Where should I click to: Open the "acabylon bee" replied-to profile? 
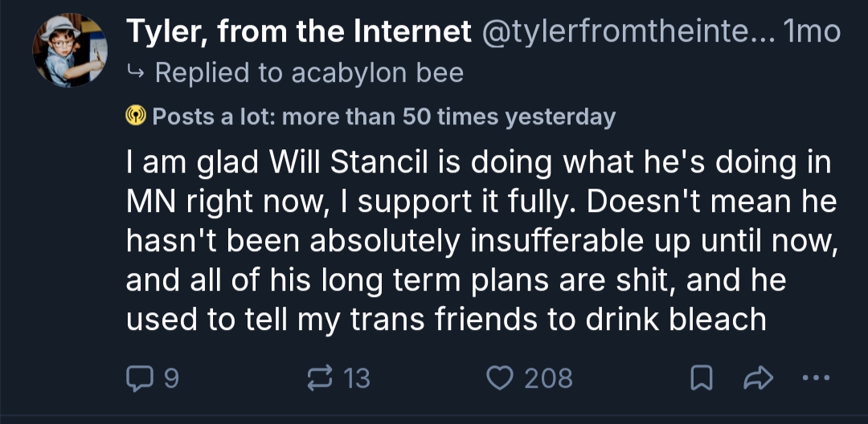377,73
